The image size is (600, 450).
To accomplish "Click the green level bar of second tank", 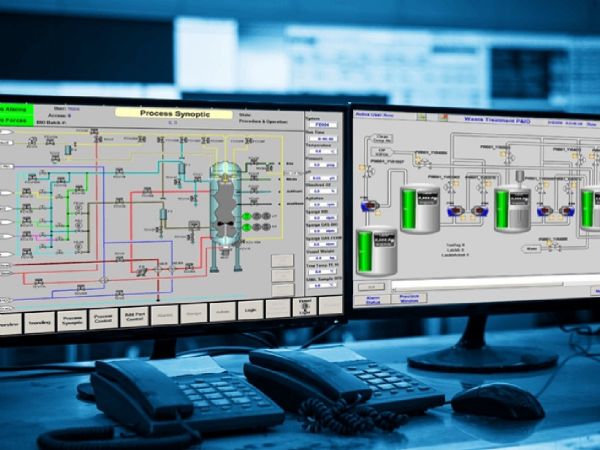I will [407, 208].
